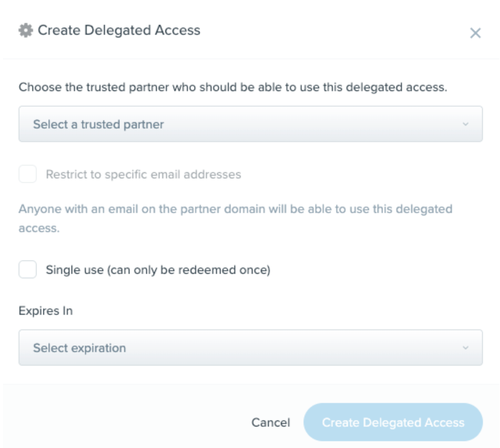
Task: Click the Select expiration placeholder text
Action: pos(79,348)
